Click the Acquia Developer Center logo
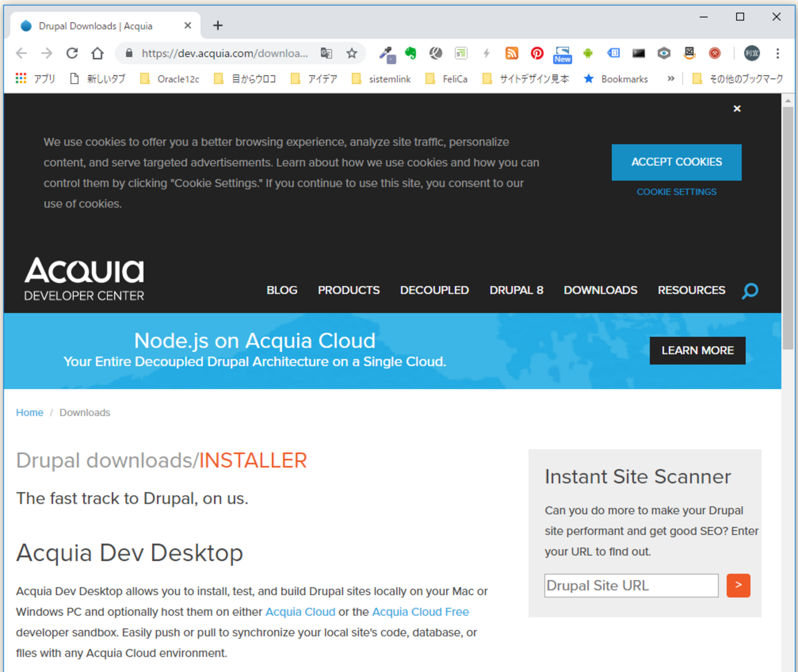 pyautogui.click(x=84, y=279)
